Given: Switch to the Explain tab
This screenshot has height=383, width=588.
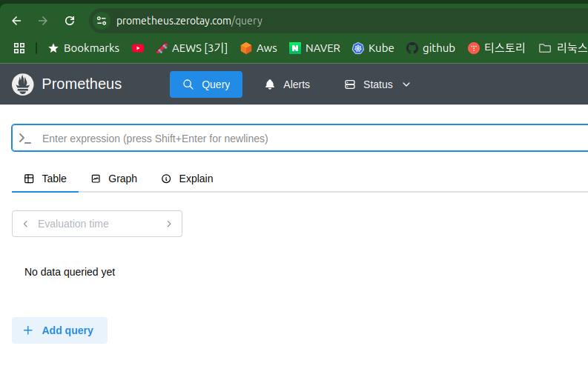Looking at the screenshot, I should click(x=187, y=179).
